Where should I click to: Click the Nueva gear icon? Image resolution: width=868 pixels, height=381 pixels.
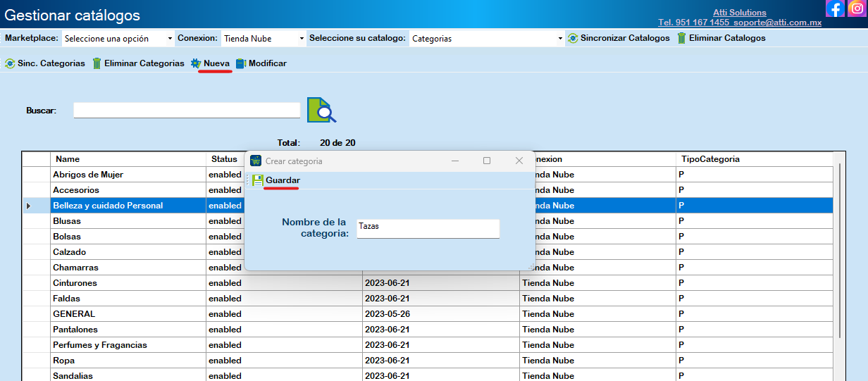coord(196,63)
